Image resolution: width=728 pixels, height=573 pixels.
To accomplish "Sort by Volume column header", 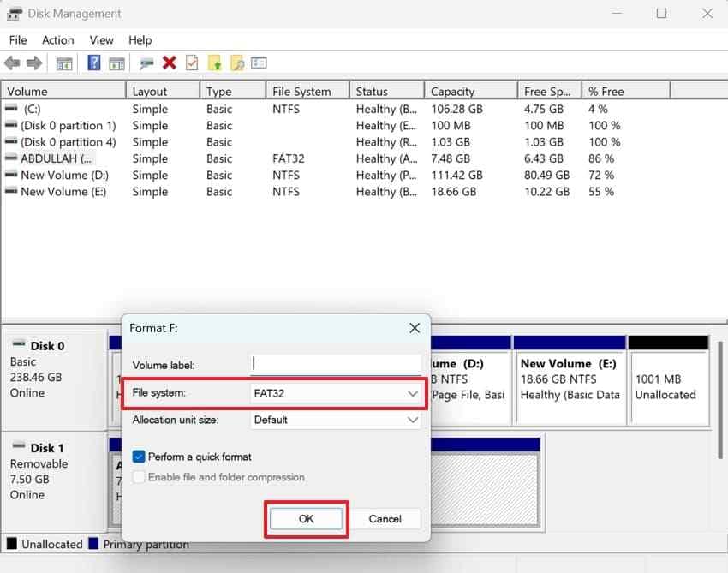I will point(63,91).
